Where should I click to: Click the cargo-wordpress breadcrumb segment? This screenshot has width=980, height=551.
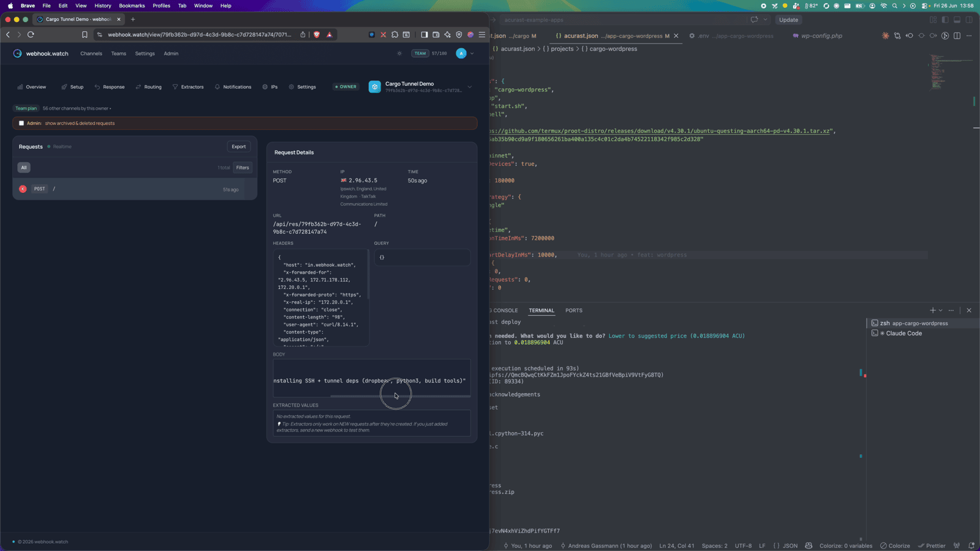pyautogui.click(x=609, y=49)
